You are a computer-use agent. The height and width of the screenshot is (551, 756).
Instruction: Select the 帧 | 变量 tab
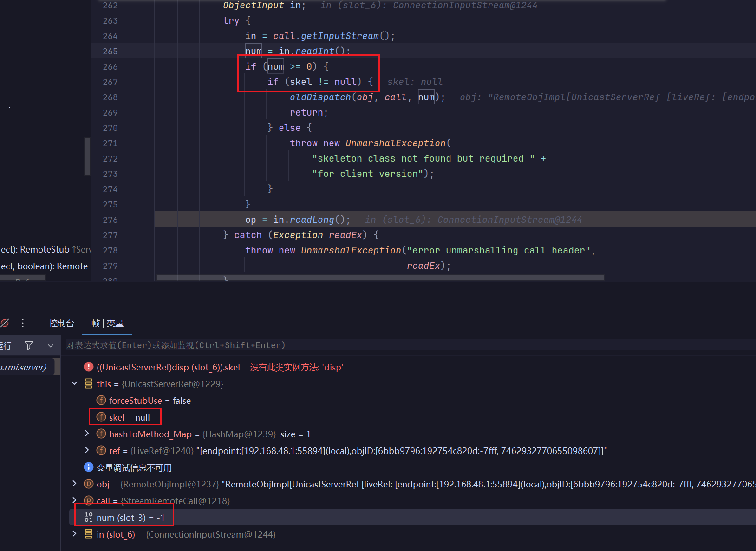coord(107,323)
